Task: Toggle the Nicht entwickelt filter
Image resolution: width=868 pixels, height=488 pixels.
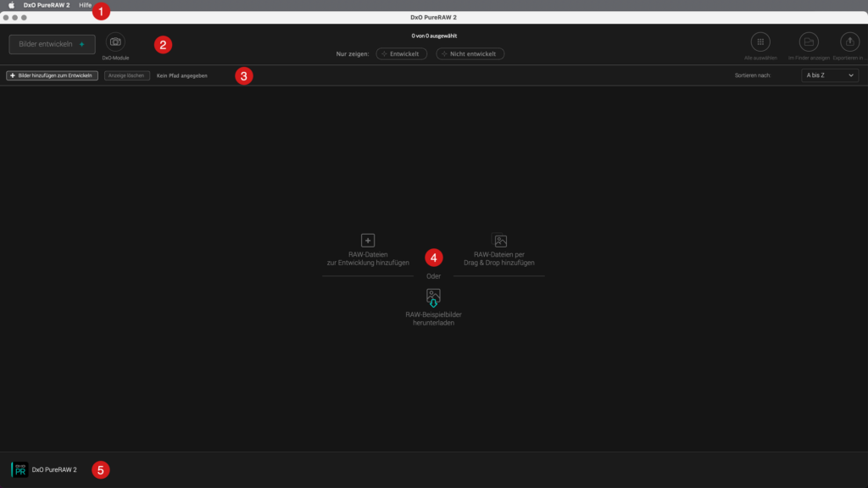Action: (x=470, y=53)
